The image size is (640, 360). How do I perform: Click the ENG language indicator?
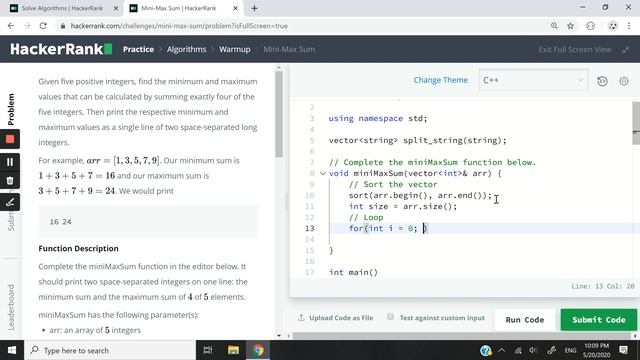click(570, 350)
